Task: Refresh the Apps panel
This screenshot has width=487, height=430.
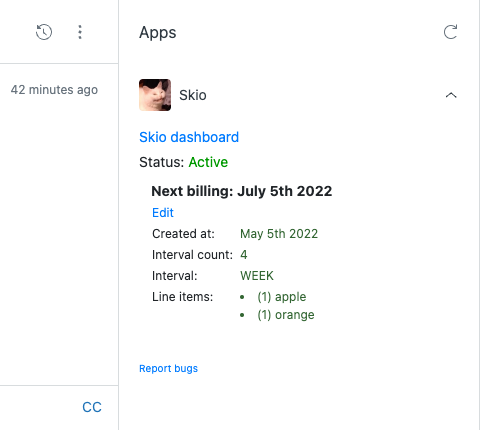Action: coord(450,32)
